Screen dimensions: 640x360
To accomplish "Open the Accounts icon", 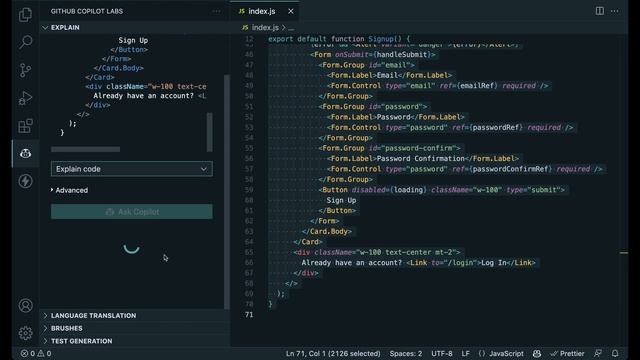I will coord(25,305).
